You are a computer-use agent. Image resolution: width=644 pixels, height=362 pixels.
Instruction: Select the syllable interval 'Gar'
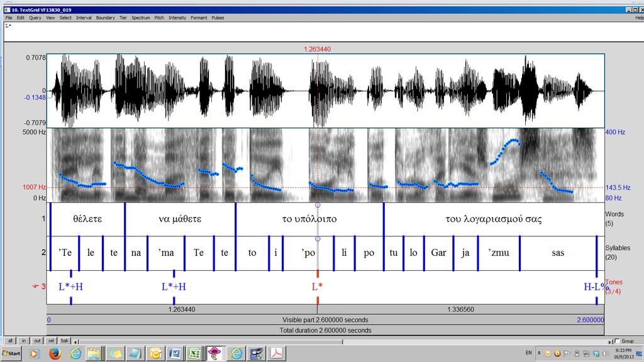438,253
